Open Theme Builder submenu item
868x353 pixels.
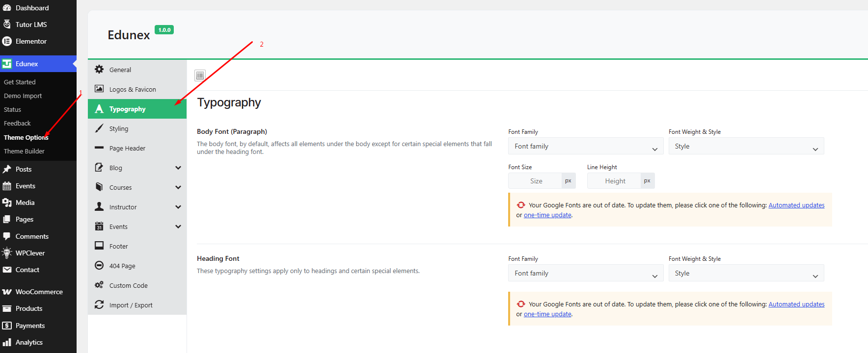click(24, 151)
